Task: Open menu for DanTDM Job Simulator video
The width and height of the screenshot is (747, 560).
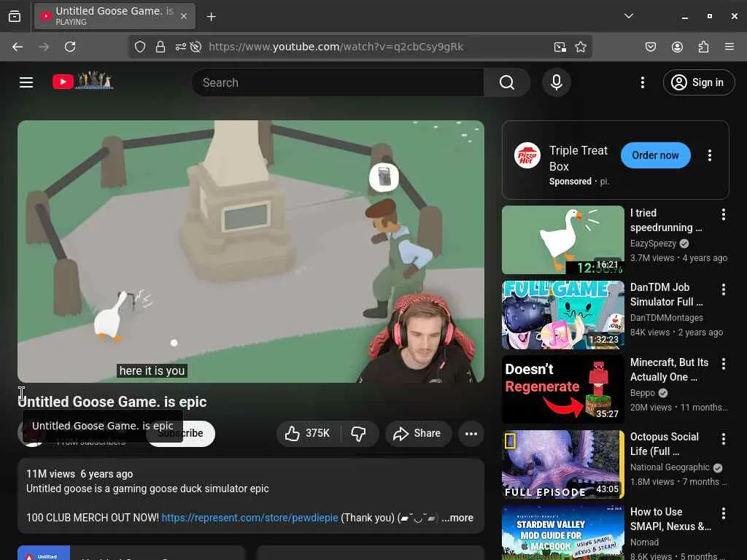Action: click(723, 289)
